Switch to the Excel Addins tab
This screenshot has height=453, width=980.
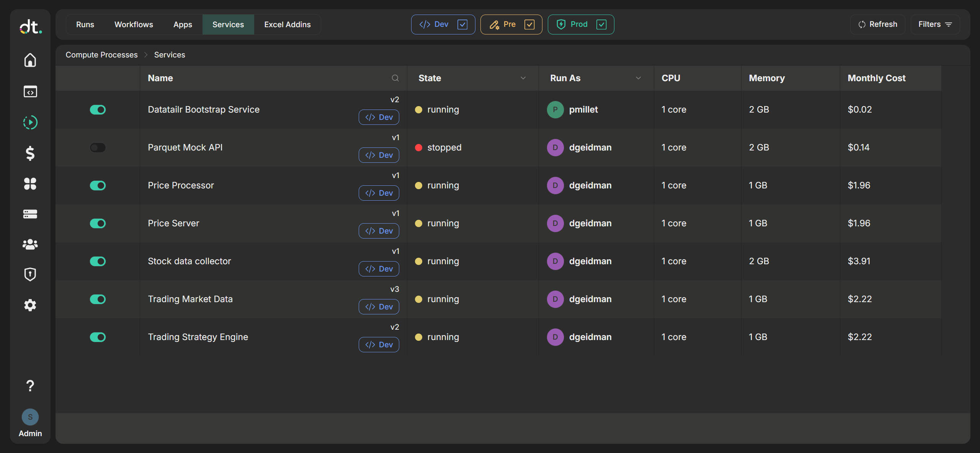287,25
